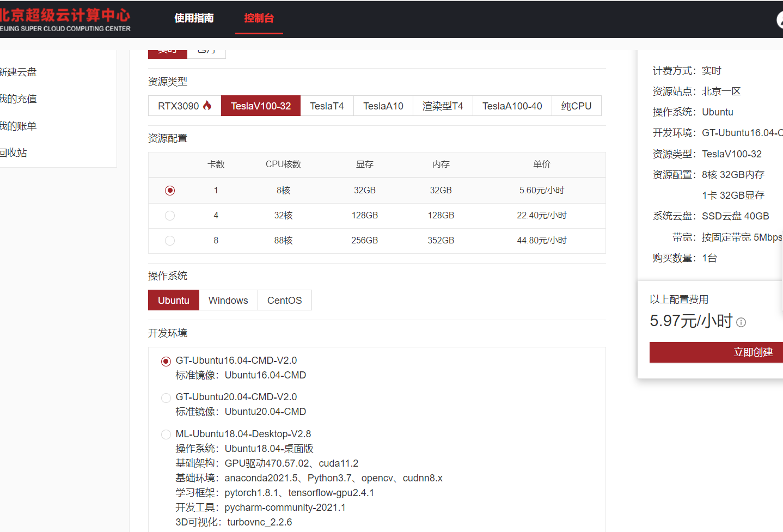Click the 资源站点: 北京一区 summary line
Screen dimensions: 783x532
pyautogui.click(x=697, y=91)
